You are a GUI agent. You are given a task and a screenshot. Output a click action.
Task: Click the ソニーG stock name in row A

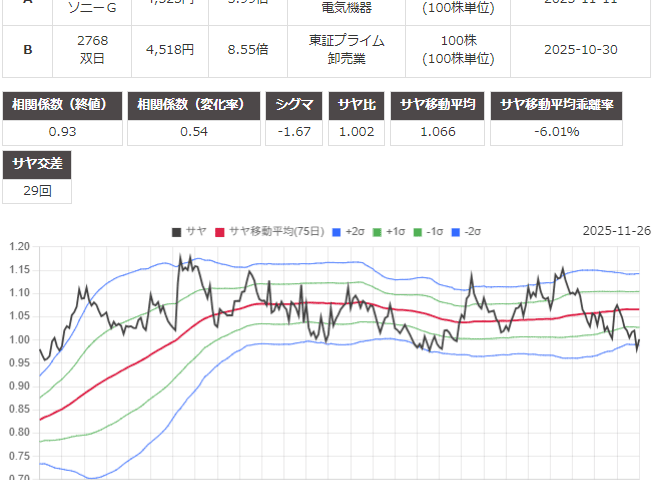(92, 10)
